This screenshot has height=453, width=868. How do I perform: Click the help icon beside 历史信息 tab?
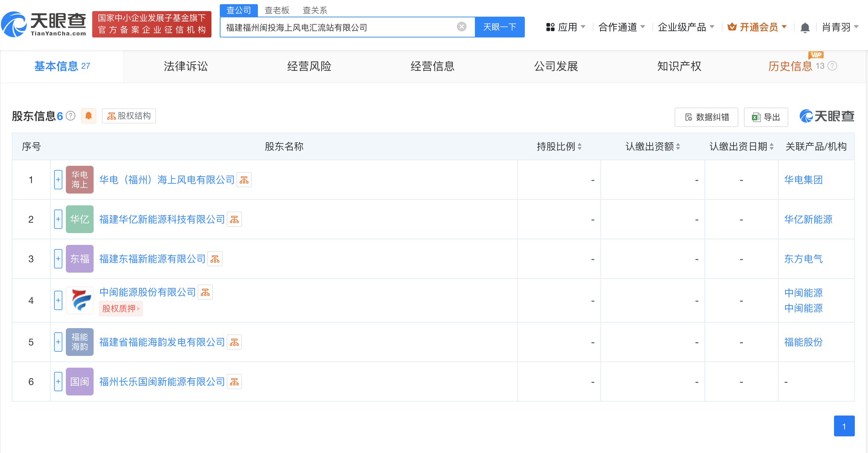coord(832,66)
